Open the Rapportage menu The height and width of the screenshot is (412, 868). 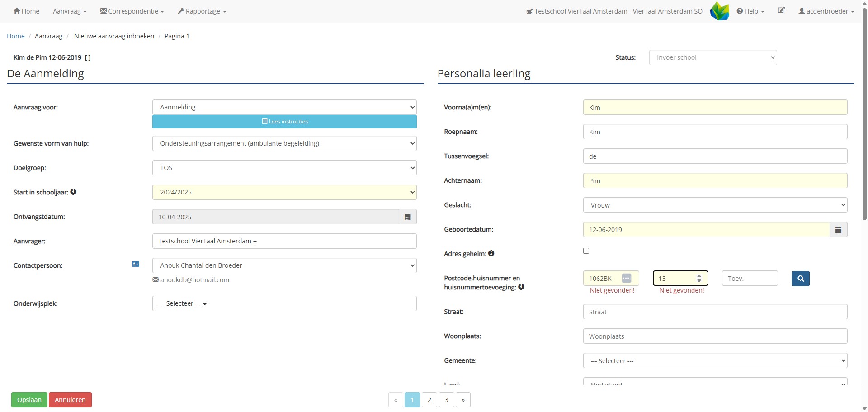[x=202, y=11]
